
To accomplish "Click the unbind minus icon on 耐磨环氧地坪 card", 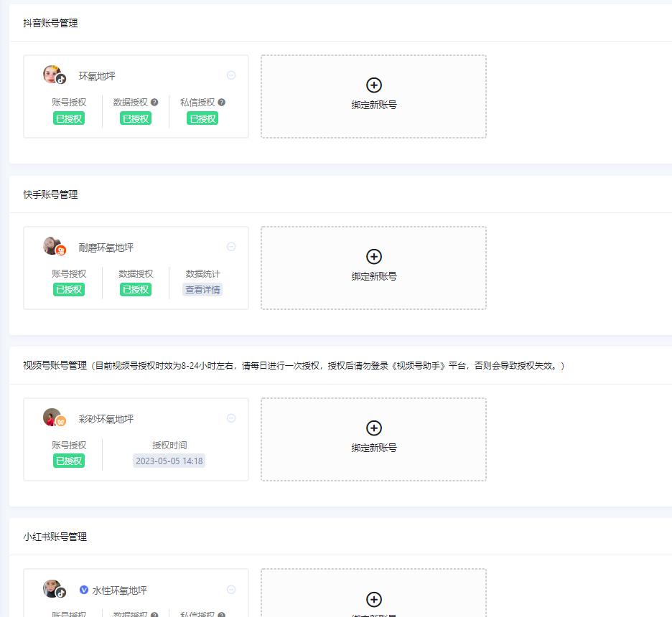I will coord(231,246).
